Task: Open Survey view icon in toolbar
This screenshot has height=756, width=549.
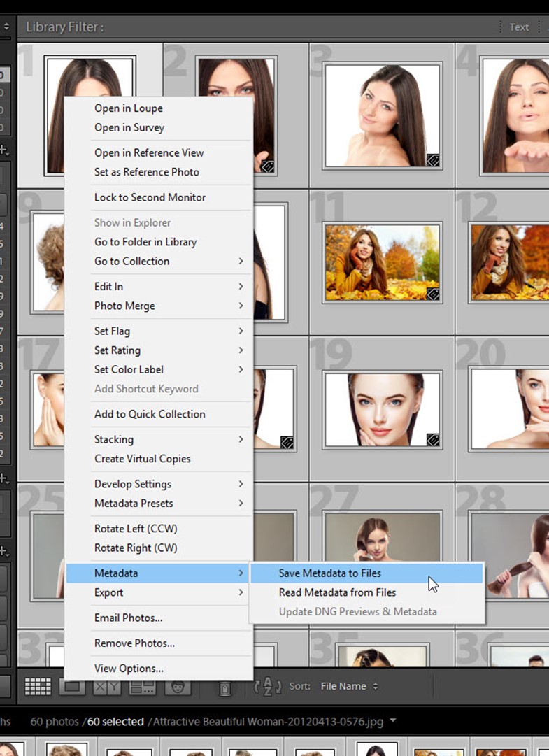Action: (x=142, y=687)
